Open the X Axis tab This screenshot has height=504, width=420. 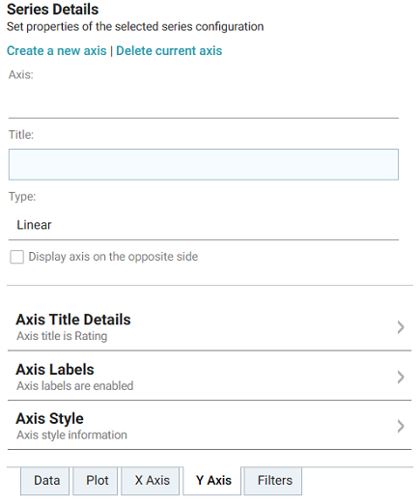[x=151, y=481]
